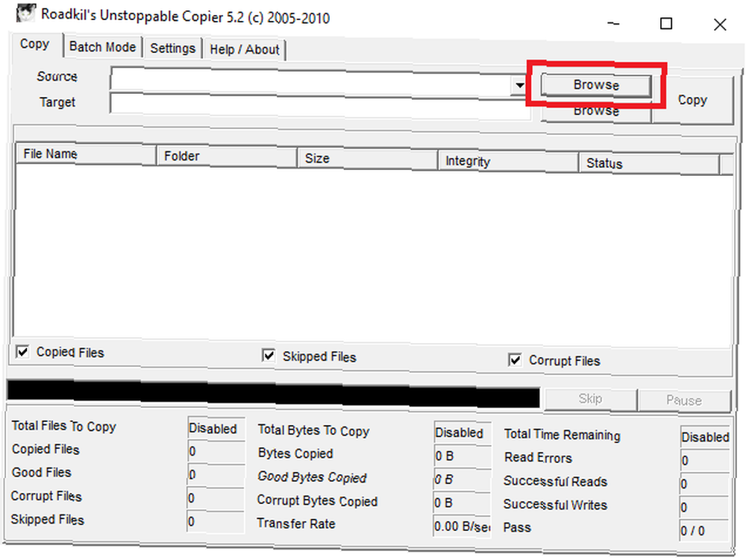
Task: Minimize the Unstoppable Copier window
Action: (x=614, y=23)
